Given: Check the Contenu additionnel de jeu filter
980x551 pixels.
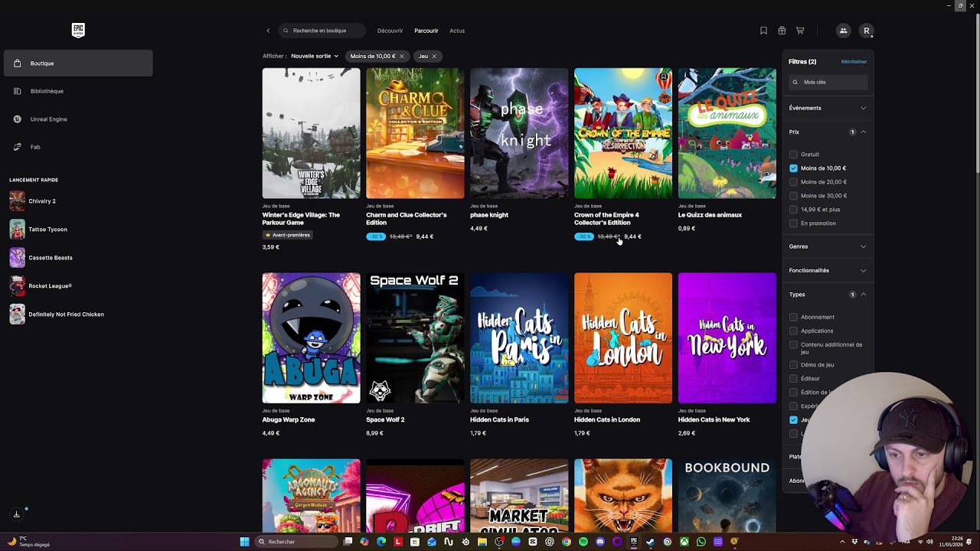Looking at the screenshot, I should click(x=793, y=345).
